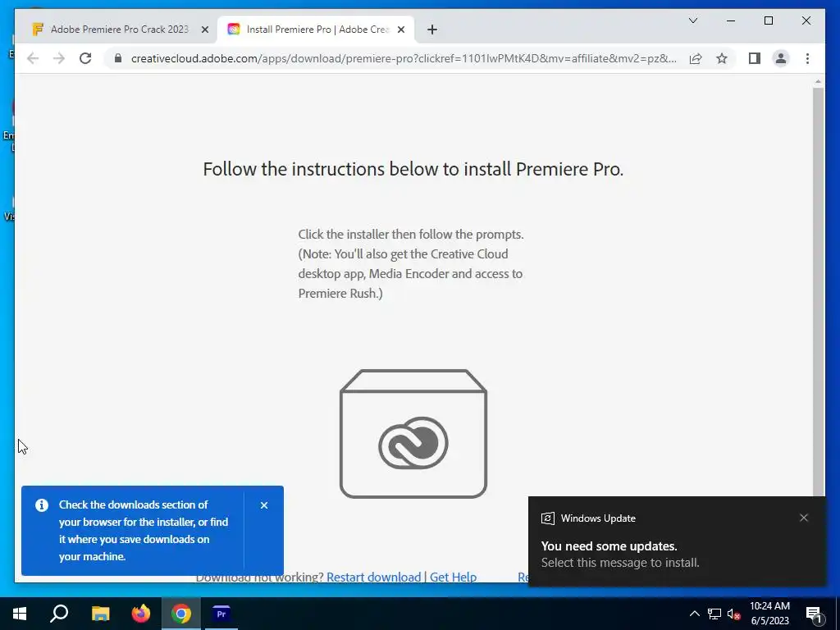This screenshot has width=840, height=630.
Task: Reload the Adobe install page
Action: click(x=85, y=58)
